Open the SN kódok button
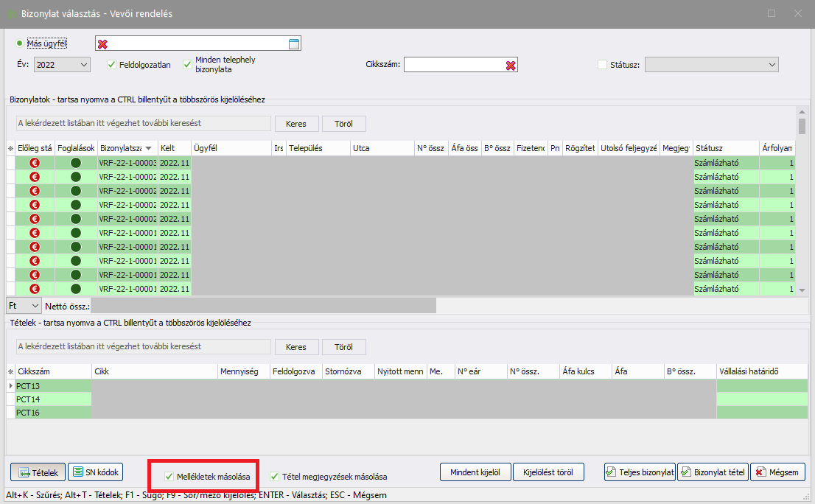The width and height of the screenshot is (815, 504). (x=96, y=472)
